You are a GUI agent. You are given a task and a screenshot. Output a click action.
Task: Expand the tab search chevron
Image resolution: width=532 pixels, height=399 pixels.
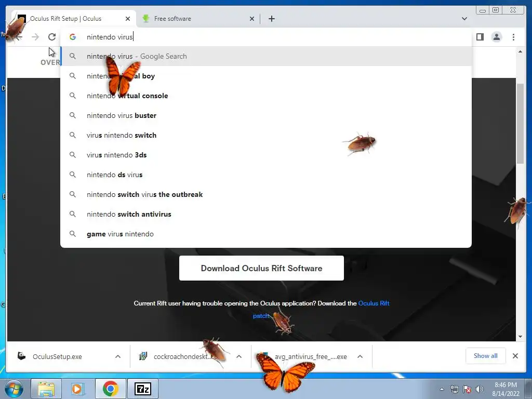[x=464, y=19]
